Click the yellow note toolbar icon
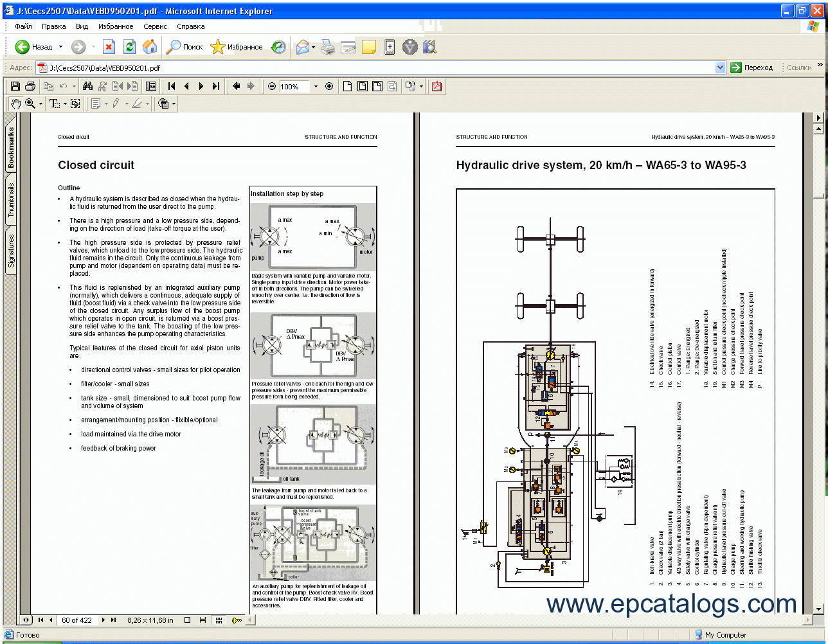The height and width of the screenshot is (644, 828). point(369,47)
